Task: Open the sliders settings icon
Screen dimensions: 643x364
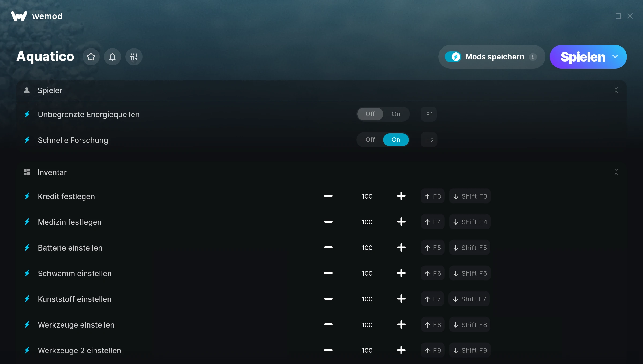Action: coord(134,57)
